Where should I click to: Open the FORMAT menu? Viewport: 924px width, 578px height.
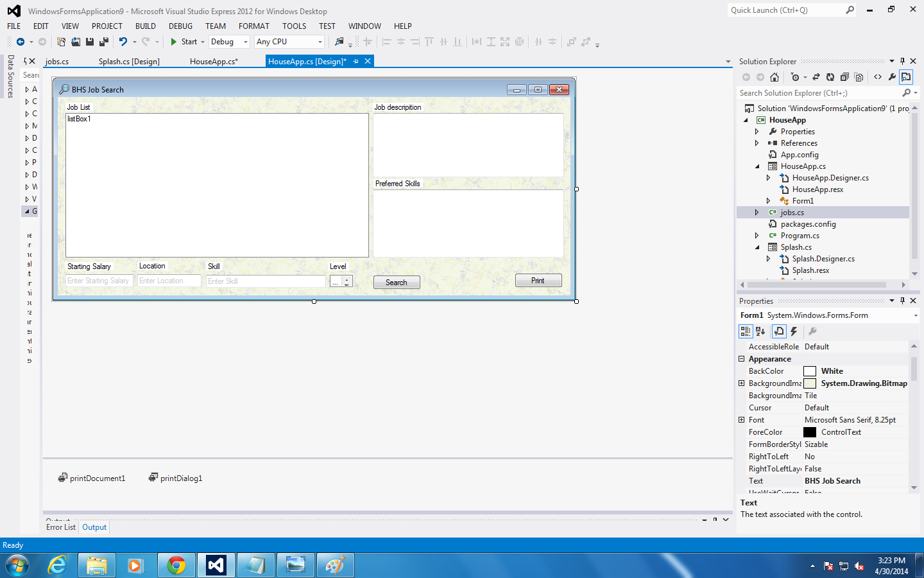coord(254,26)
